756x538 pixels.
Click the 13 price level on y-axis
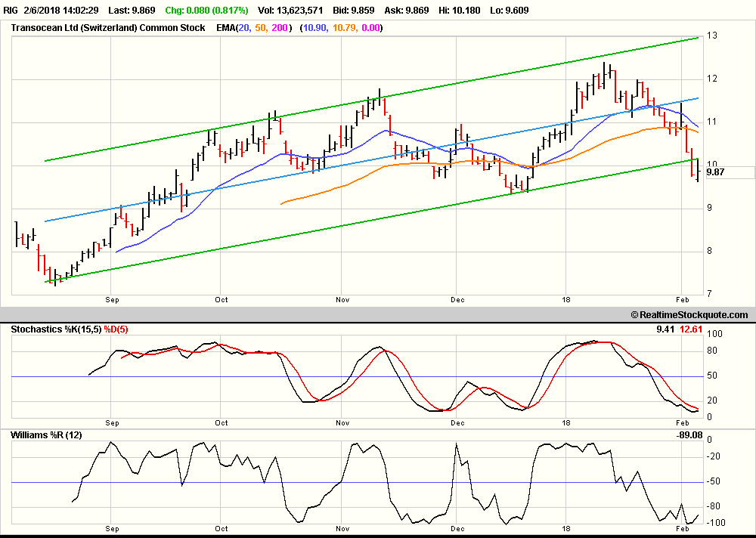[712, 36]
